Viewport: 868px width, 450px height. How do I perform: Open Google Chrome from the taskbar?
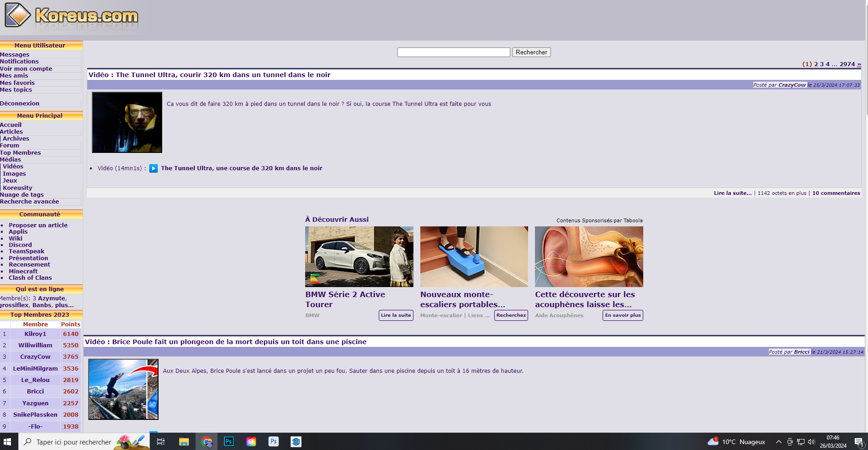(x=206, y=441)
